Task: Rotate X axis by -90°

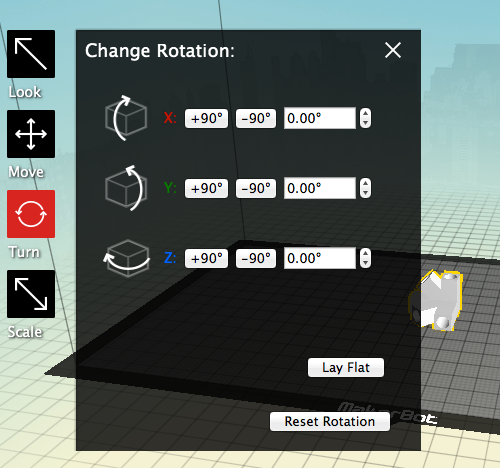Action: (256, 118)
